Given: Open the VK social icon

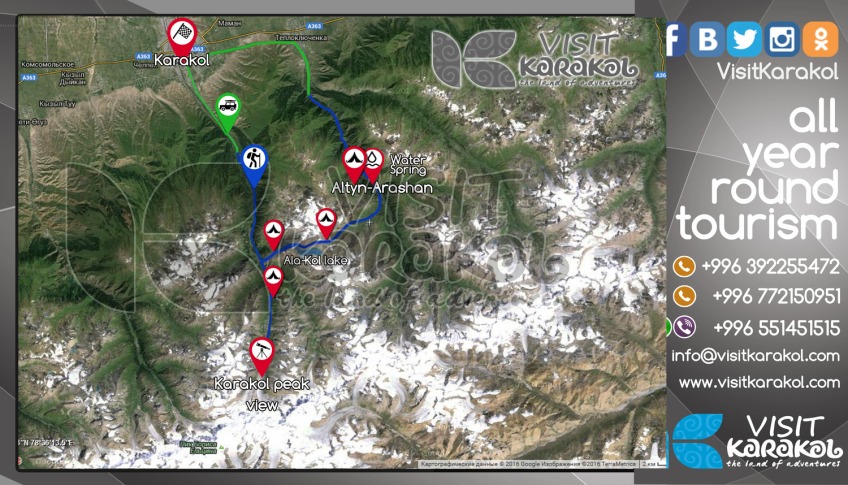Looking at the screenshot, I should 707,39.
